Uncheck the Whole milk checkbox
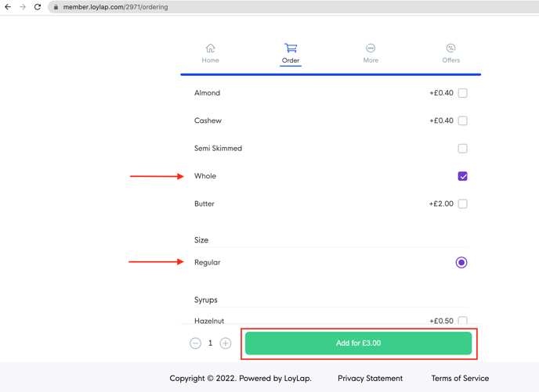The image size is (539, 392). click(463, 176)
